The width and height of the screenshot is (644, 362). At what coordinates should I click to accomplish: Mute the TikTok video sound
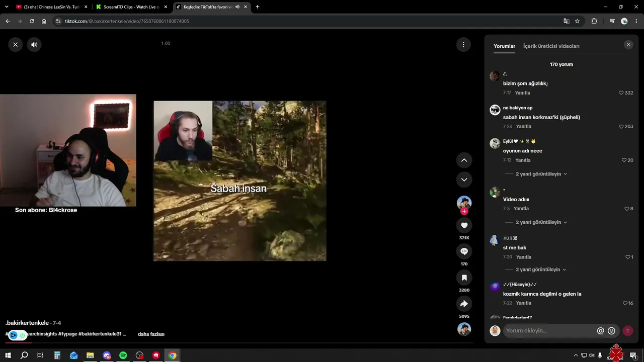34,45
